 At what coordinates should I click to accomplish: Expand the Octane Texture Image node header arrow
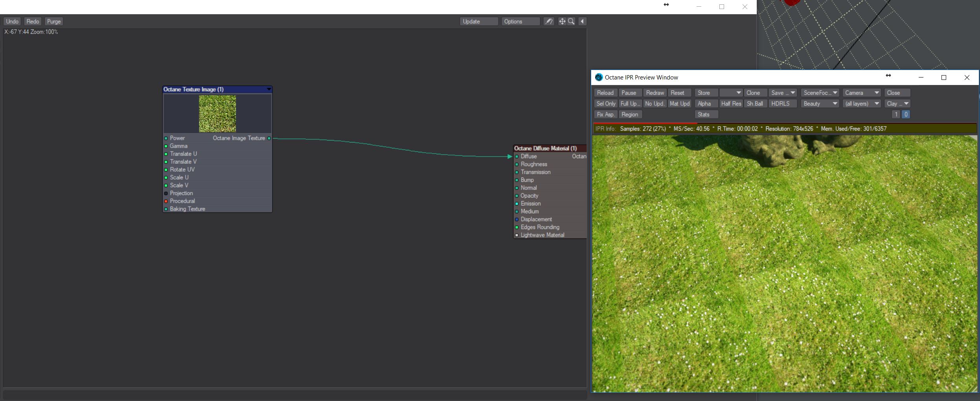point(269,89)
